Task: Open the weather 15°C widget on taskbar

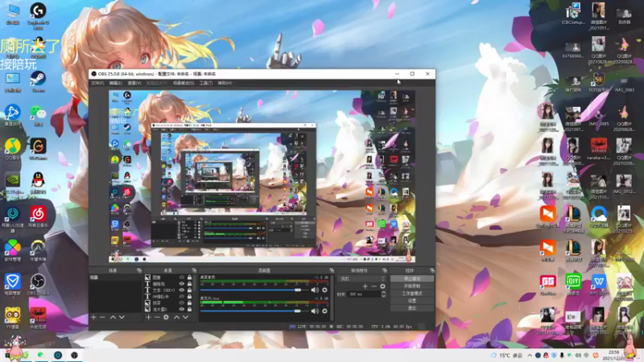Action: click(x=506, y=356)
